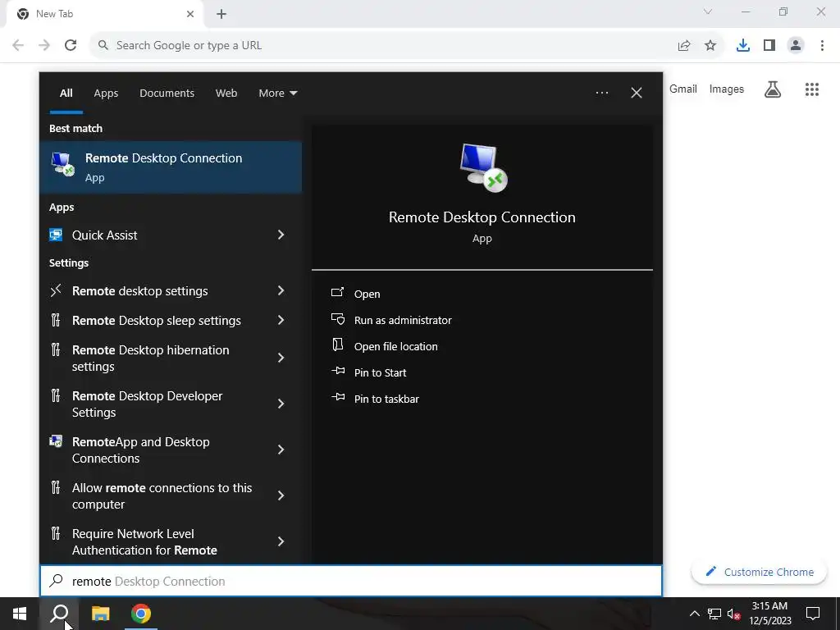This screenshot has height=630, width=840.
Task: Open Chrome tab search chevron
Action: (708, 11)
